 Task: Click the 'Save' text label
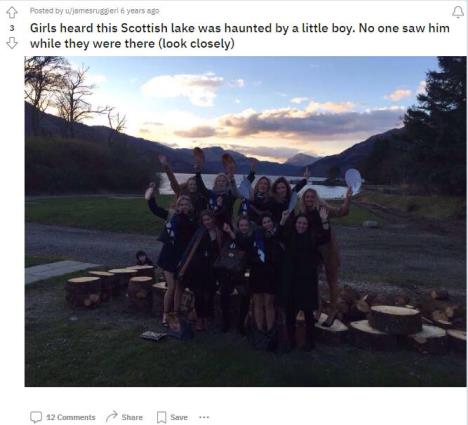coord(179,417)
